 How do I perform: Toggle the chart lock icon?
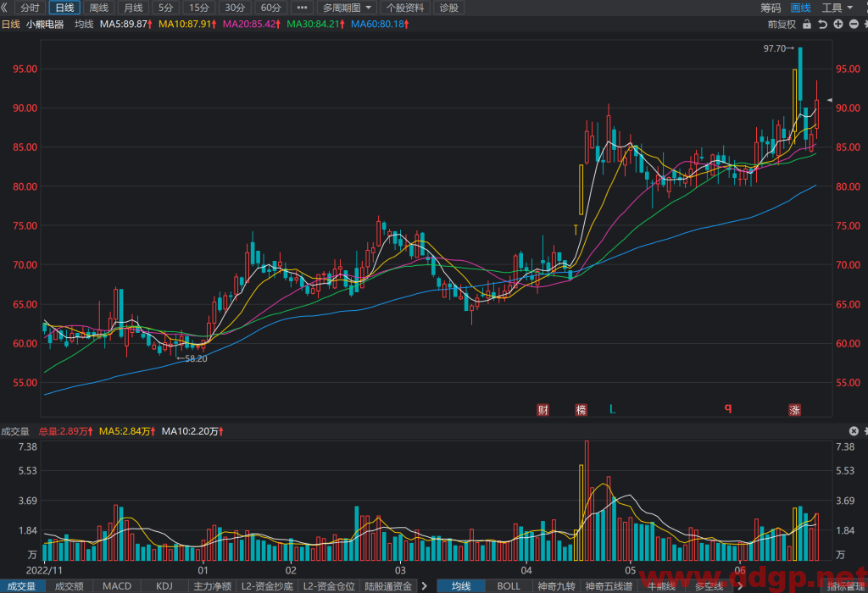coord(807,25)
